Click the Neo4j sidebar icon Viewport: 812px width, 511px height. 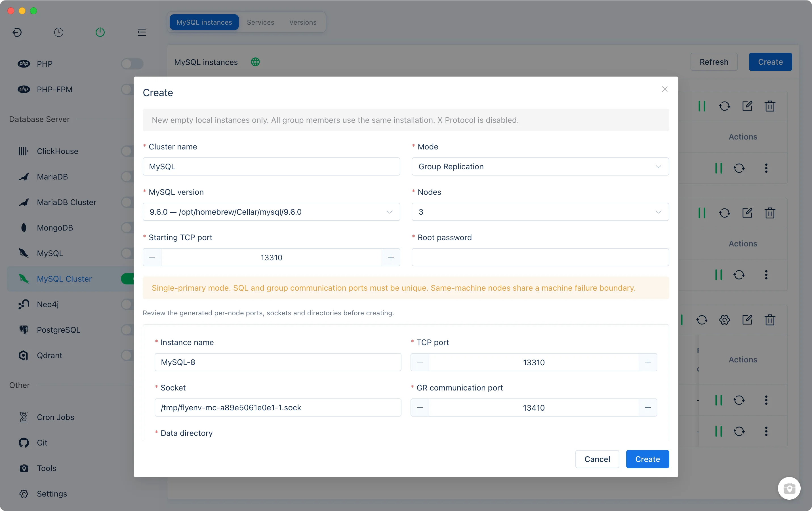coord(24,304)
